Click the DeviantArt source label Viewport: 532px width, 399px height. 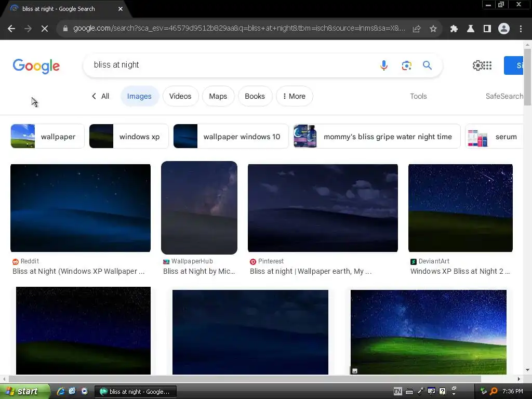coord(434,261)
